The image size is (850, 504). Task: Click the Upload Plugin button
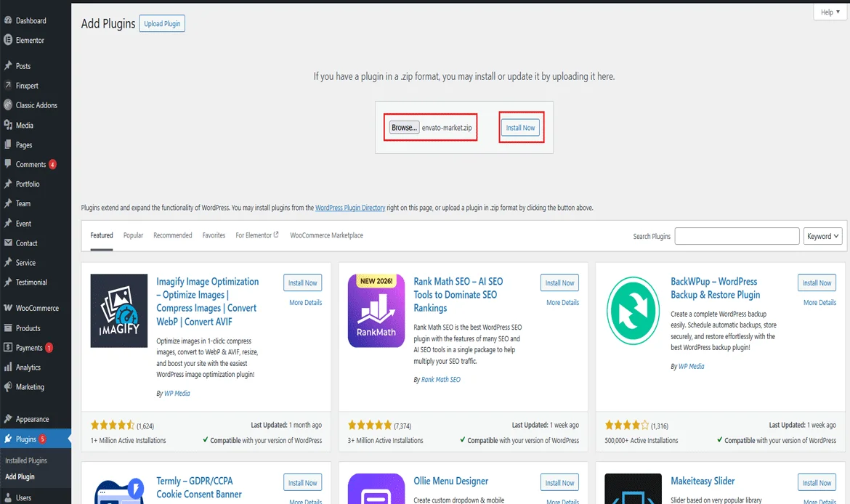coord(162,23)
